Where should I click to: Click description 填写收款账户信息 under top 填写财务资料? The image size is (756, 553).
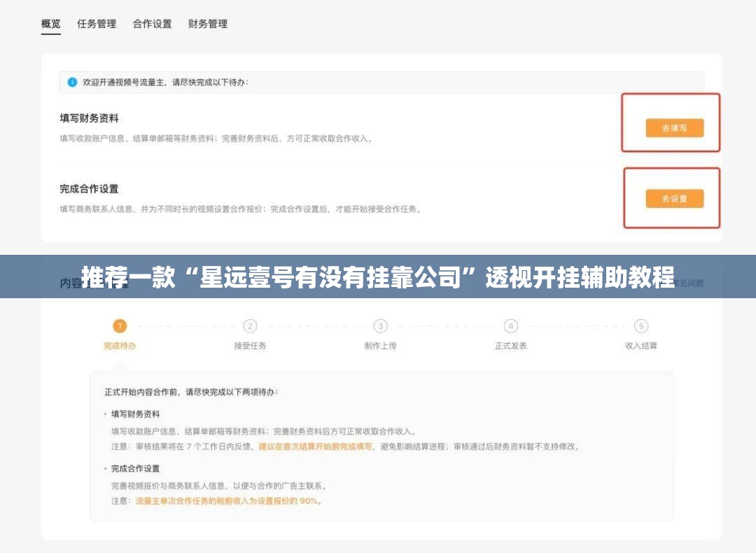pyautogui.click(x=216, y=139)
